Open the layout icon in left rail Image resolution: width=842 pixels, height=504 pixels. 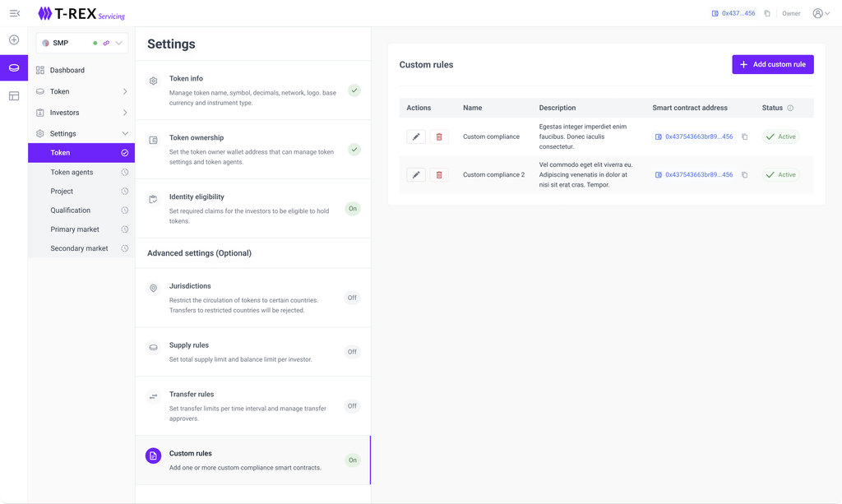(14, 96)
